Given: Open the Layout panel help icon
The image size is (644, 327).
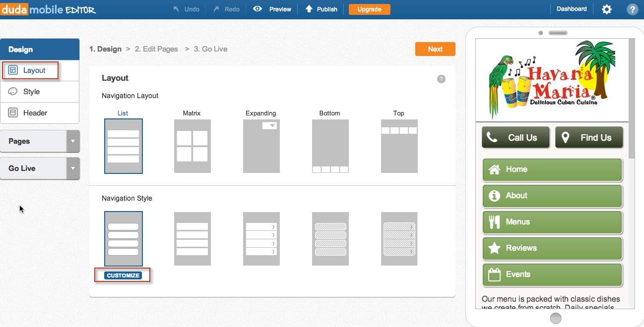Looking at the screenshot, I should pos(441,79).
